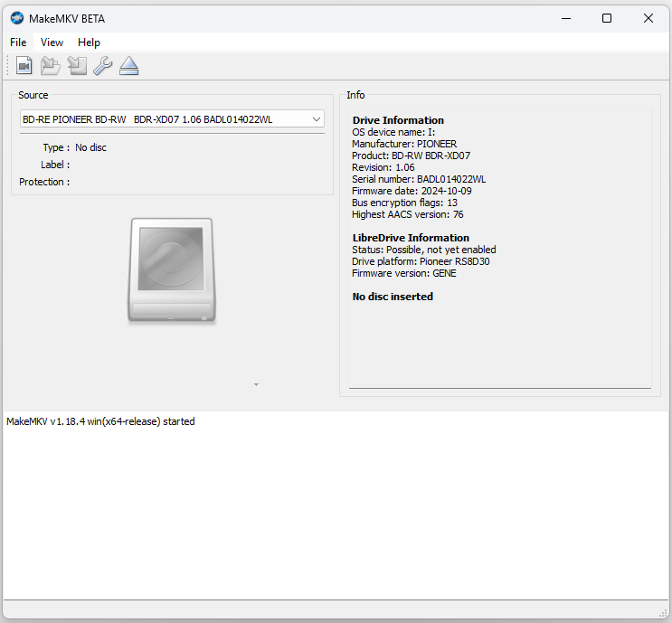Click 'No disc inserted' message

[393, 297]
